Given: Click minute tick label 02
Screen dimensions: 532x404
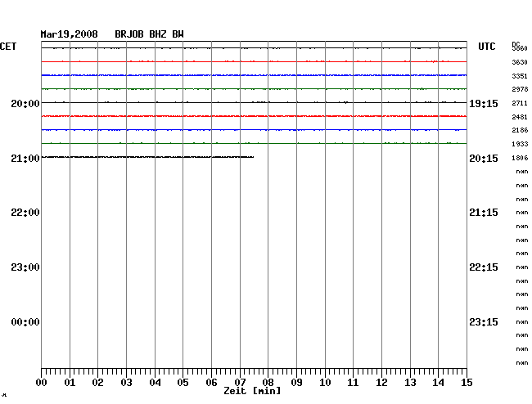Looking at the screenshot, I should point(97,383).
